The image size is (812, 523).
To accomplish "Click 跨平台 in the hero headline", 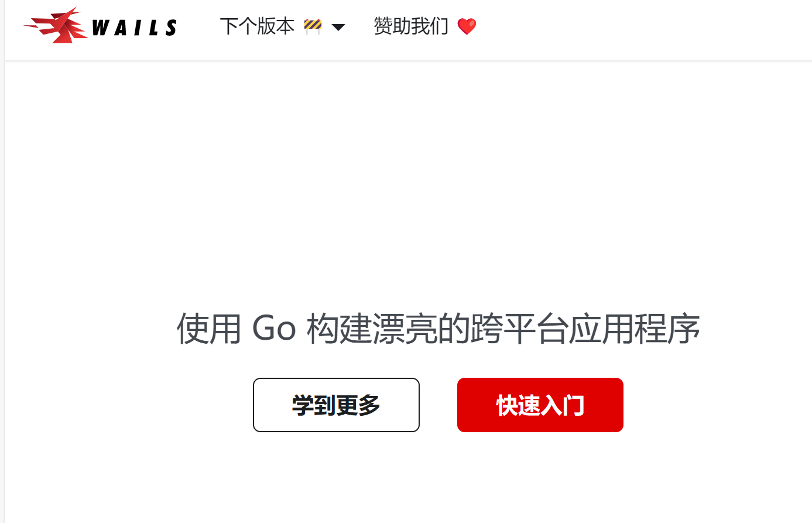I will (x=519, y=328).
